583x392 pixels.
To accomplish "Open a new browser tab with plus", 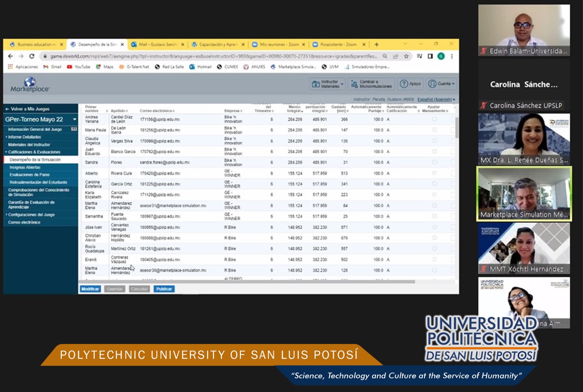I will click(377, 44).
